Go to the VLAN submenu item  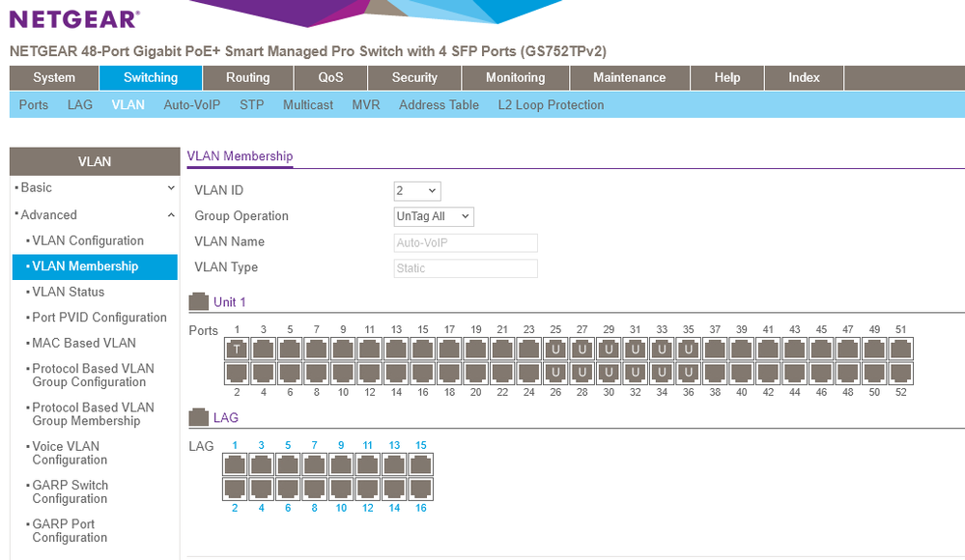click(x=128, y=104)
